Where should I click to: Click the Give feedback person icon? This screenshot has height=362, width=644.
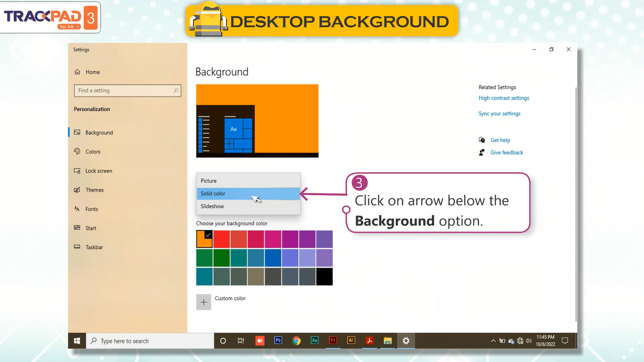(x=482, y=152)
